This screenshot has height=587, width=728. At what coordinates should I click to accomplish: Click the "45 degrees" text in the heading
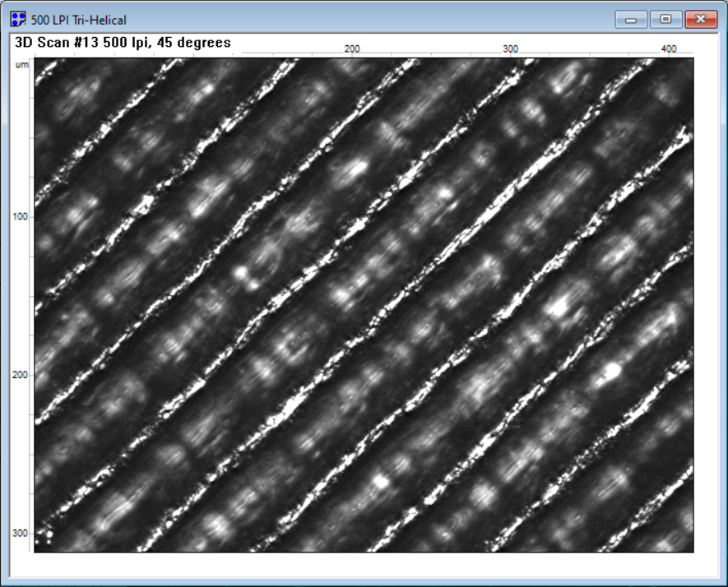(199, 43)
